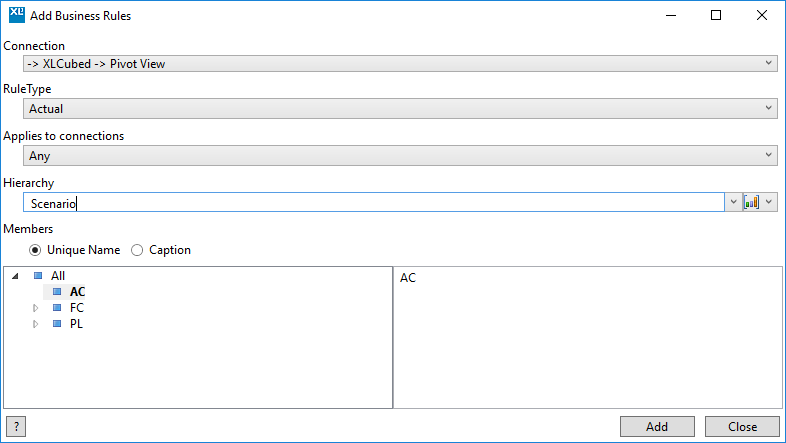
Task: Open the RuleType dropdown showing Actual
Action: click(x=400, y=108)
